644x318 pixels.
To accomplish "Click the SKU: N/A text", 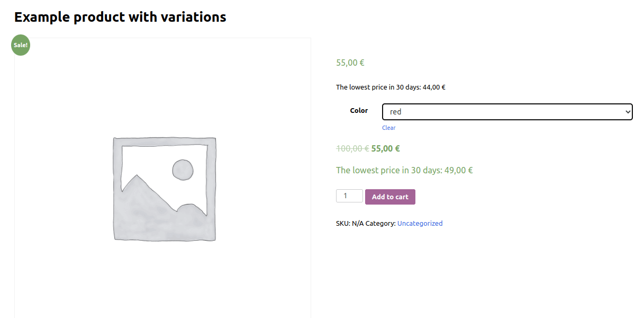I will coord(349,224).
